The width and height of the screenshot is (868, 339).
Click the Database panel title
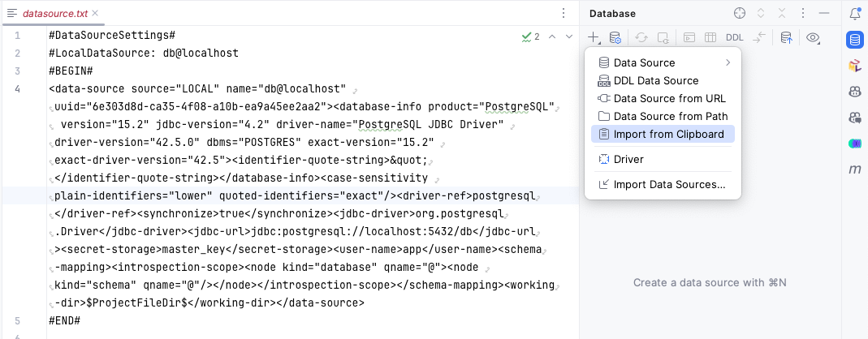point(612,14)
